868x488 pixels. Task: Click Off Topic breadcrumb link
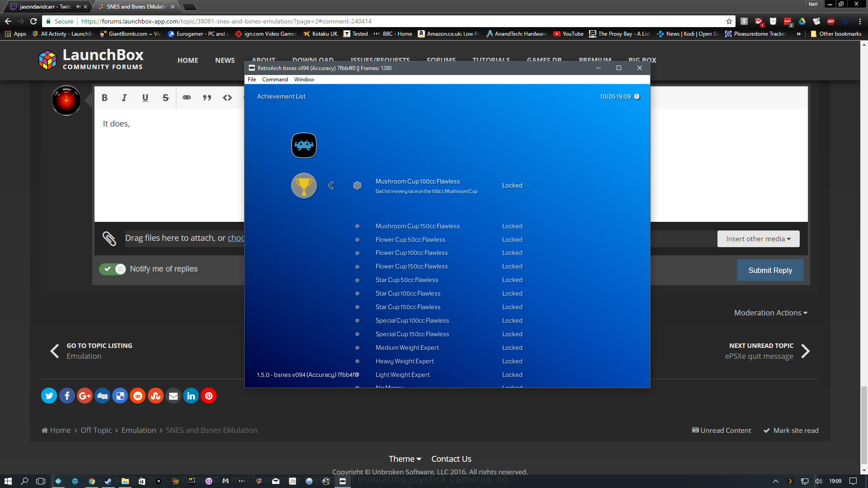(96, 431)
